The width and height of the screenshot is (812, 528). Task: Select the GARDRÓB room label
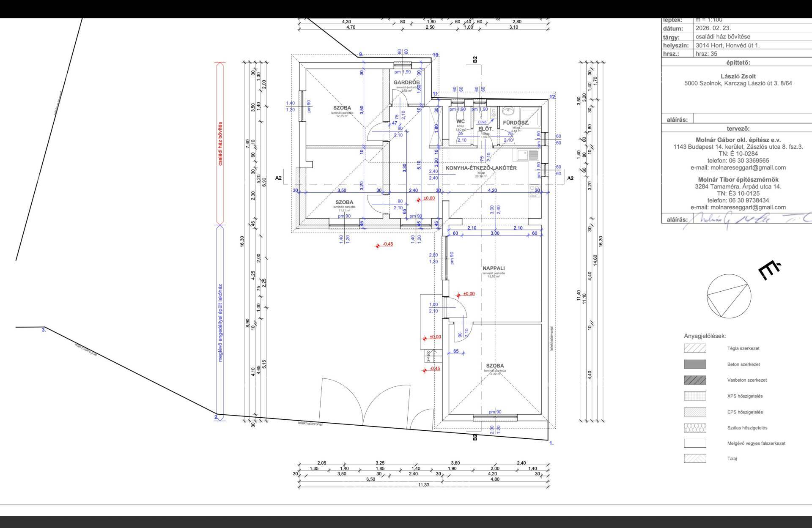pos(406,82)
